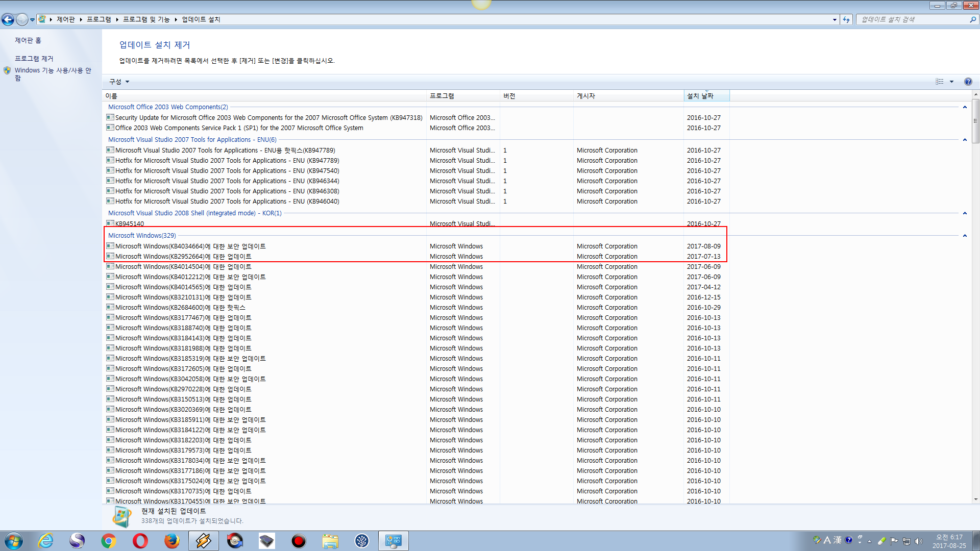This screenshot has height=551, width=980.
Task: Select Hotfix KB946344 row
Action: point(417,181)
